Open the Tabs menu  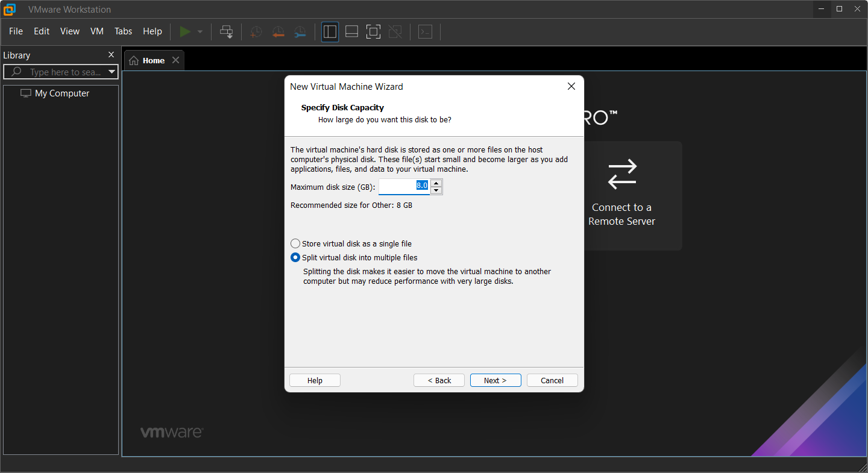pos(124,31)
